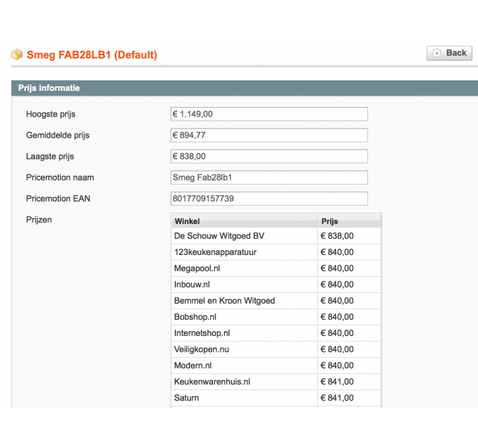Click the Hoogste prijs label
This screenshot has width=478, height=448.
click(51, 114)
